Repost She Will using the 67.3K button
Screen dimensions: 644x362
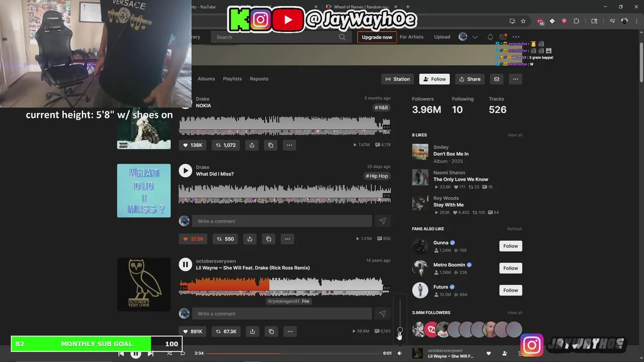226,331
